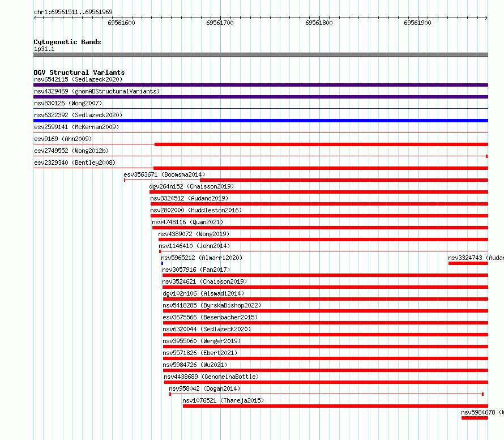Click esv3563671 (Boomsma2014) label

pos(164,174)
